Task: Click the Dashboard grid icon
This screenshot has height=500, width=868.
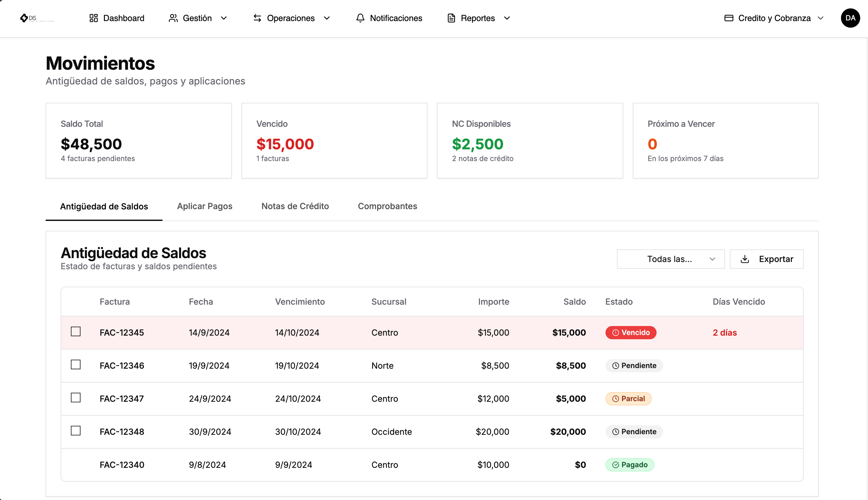Action: click(93, 18)
